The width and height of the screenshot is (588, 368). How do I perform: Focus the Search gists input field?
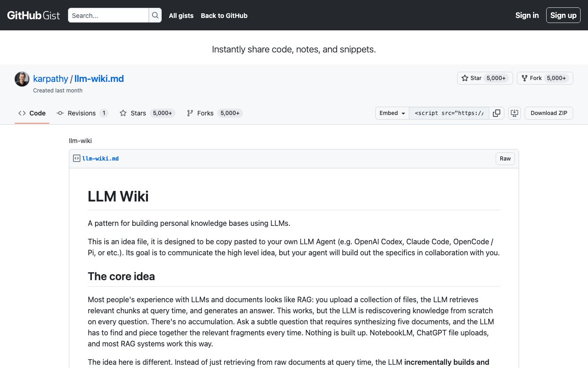click(108, 15)
